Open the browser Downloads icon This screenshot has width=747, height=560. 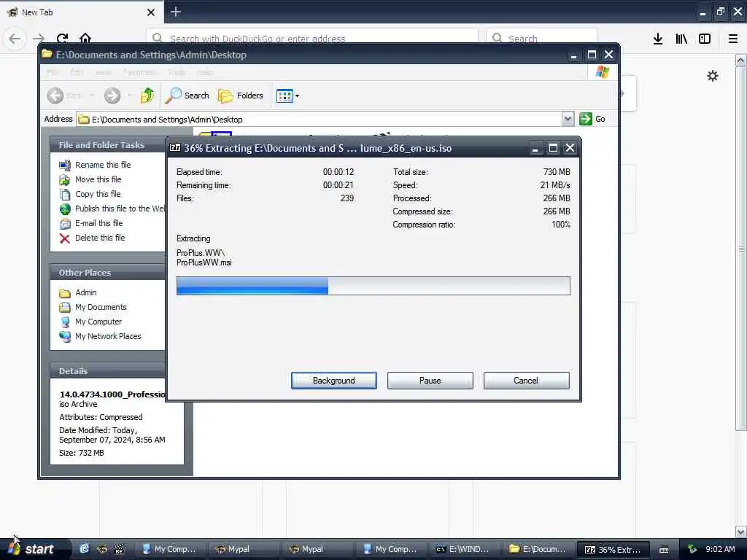(658, 39)
